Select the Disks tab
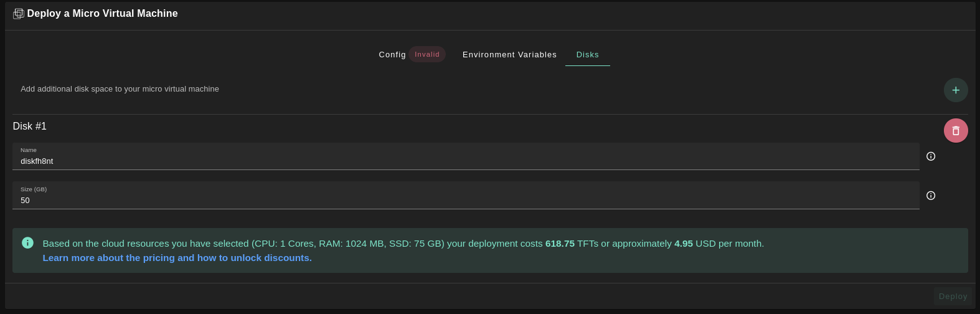 pos(587,55)
